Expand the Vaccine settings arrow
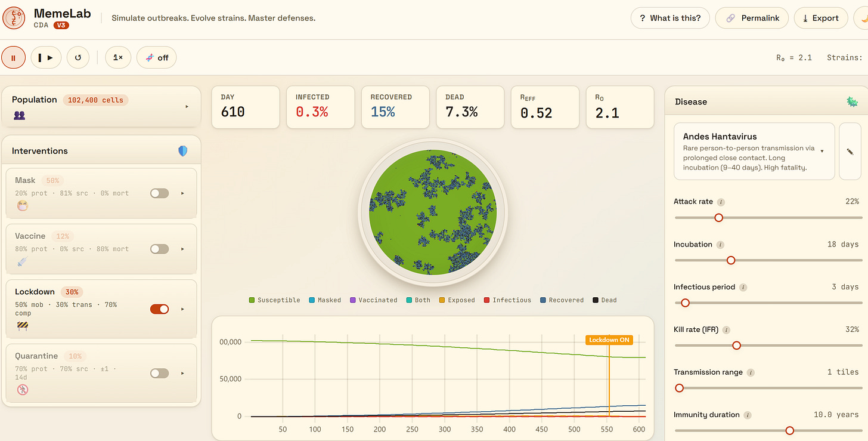 [x=182, y=249]
